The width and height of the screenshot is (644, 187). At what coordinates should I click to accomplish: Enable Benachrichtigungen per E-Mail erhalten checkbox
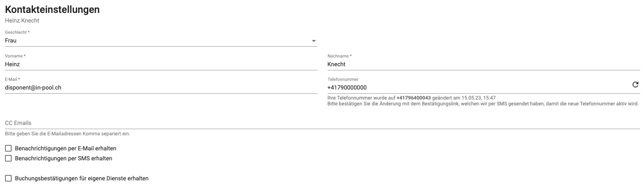8,148
